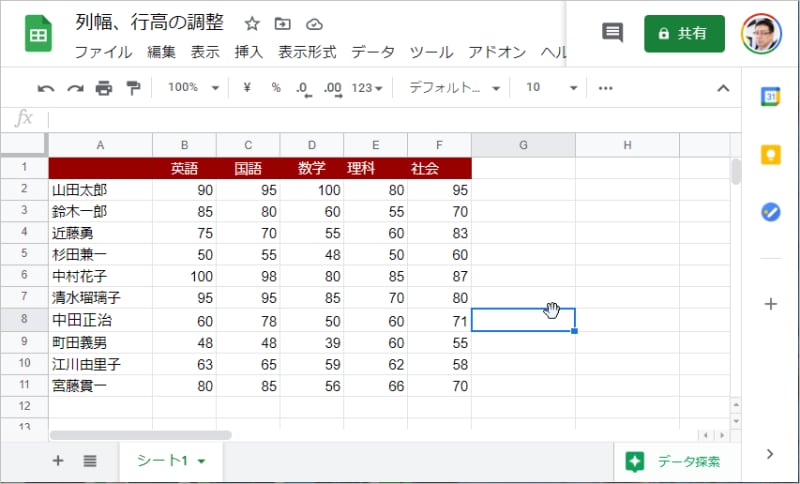Viewport: 800px width, 484px height.
Task: Open Google Calendar side panel
Action: coord(770,96)
